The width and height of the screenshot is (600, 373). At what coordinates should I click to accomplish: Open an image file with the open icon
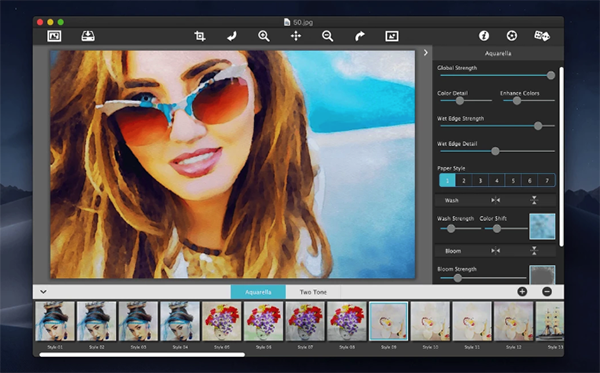point(54,36)
